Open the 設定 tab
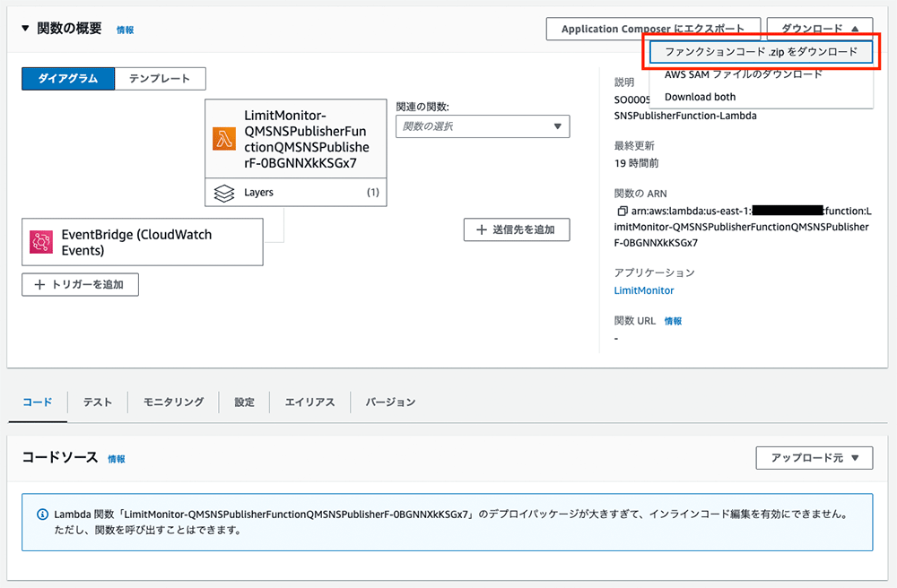The image size is (897, 588). [244, 402]
